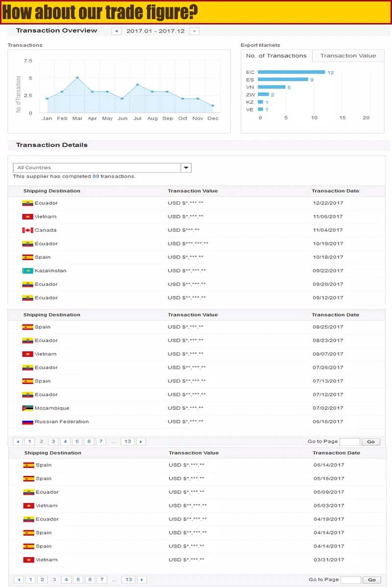Click the 99 transactions link

tap(96, 176)
